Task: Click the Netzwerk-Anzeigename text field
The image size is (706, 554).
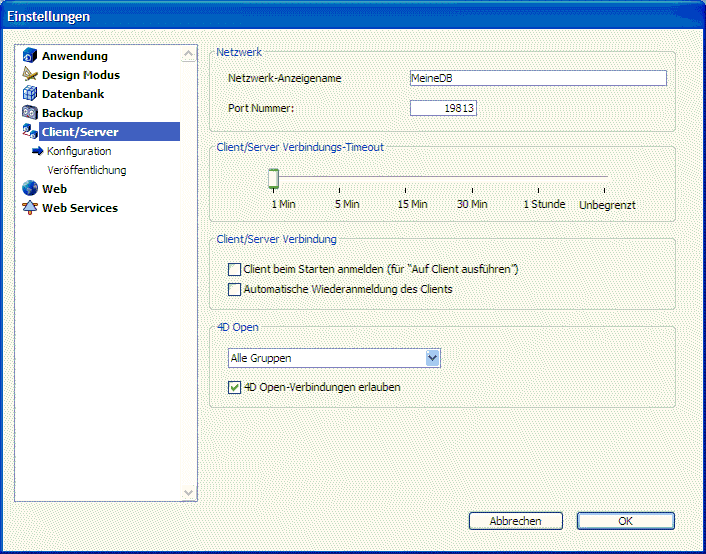Action: 538,79
